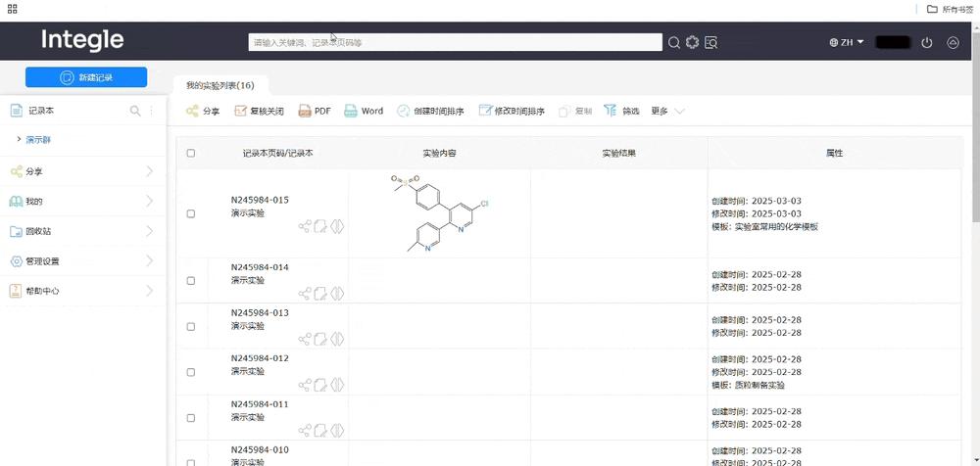
Task: Sort by 创建时间排序
Action: tap(430, 112)
